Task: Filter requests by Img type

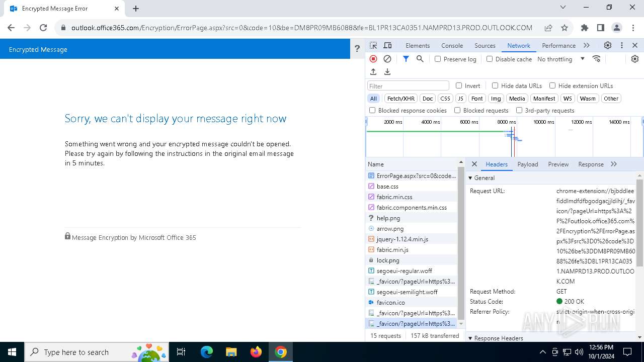Action: tap(496, 99)
